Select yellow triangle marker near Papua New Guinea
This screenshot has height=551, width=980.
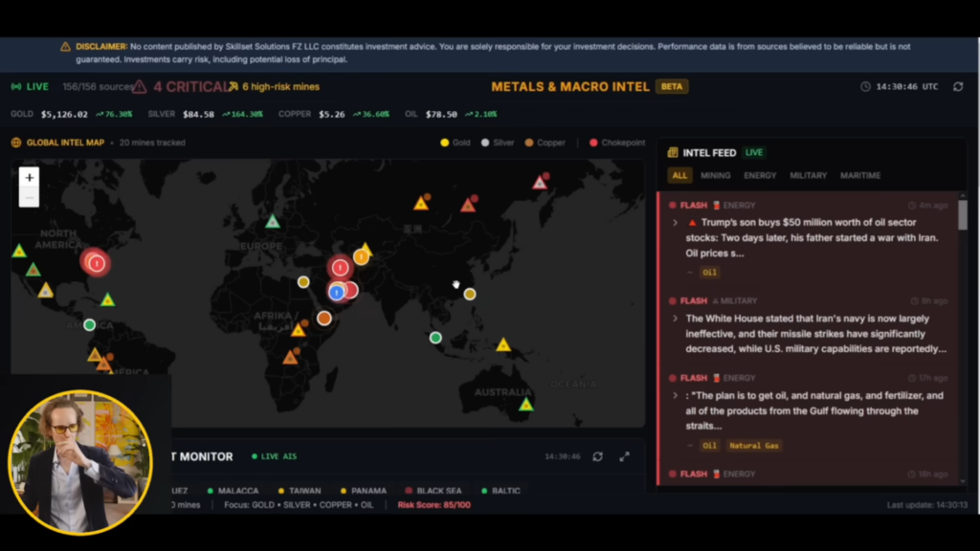pyautogui.click(x=503, y=344)
